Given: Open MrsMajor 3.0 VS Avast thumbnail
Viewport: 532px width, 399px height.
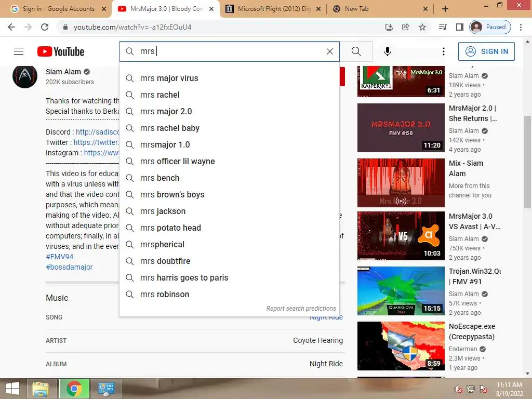Looking at the screenshot, I should click(x=401, y=236).
